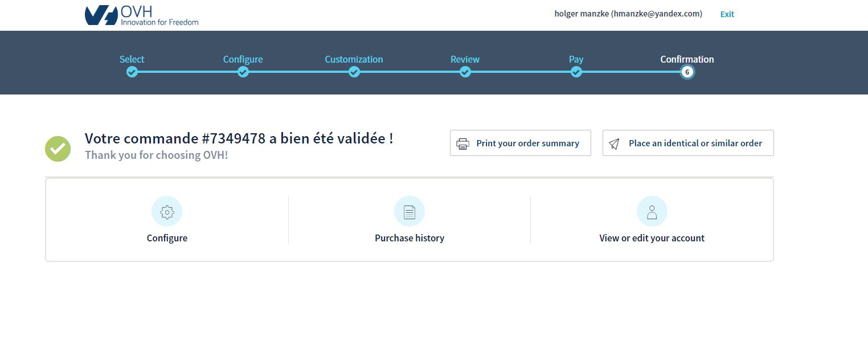Click the account person icon

tap(652, 212)
